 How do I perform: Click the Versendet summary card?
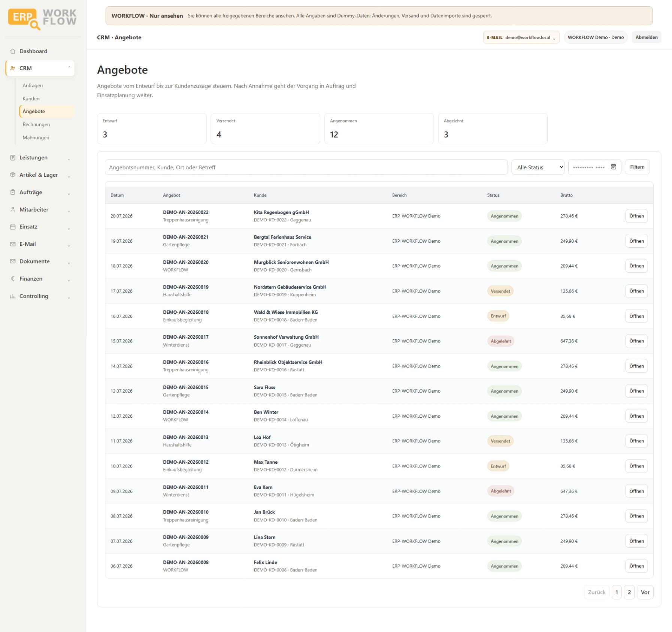tap(265, 128)
